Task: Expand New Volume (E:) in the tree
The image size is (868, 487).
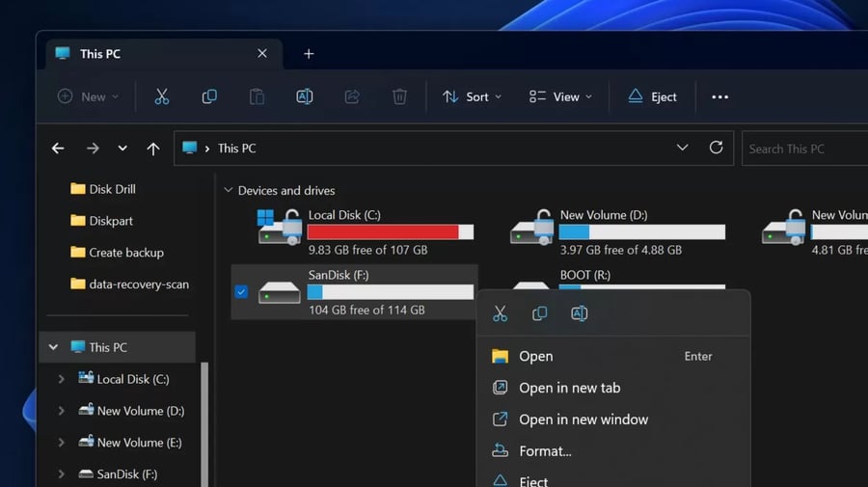Action: pyautogui.click(x=62, y=443)
